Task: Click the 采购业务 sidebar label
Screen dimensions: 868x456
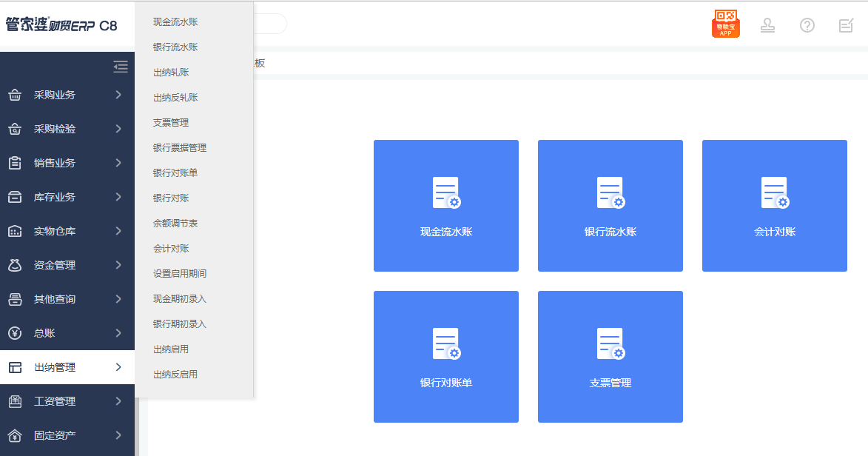Action: [54, 95]
